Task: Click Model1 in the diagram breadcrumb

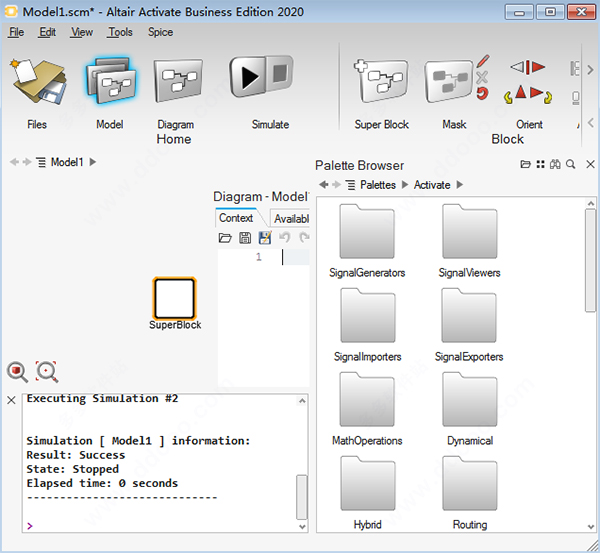Action: point(67,162)
